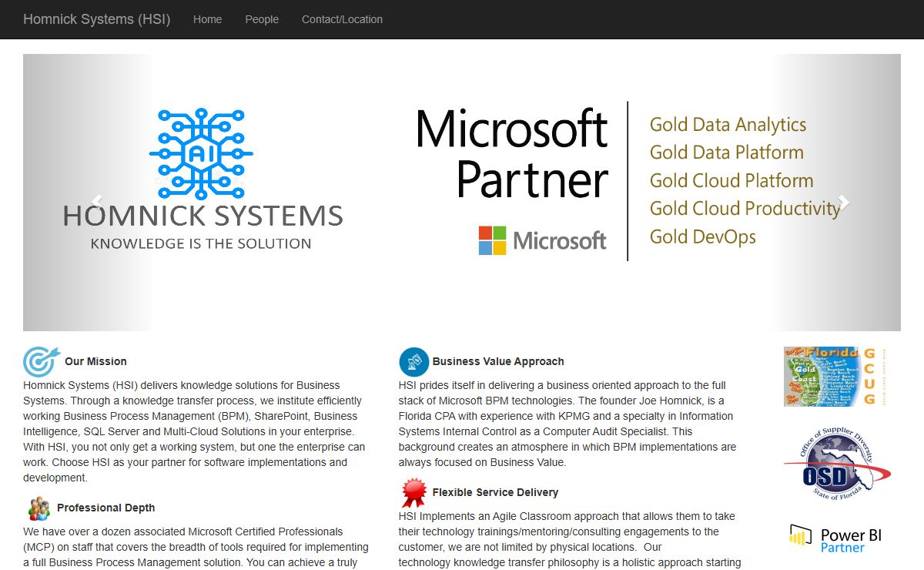
Task: Click the Professional Depth people icon
Action: (38, 508)
